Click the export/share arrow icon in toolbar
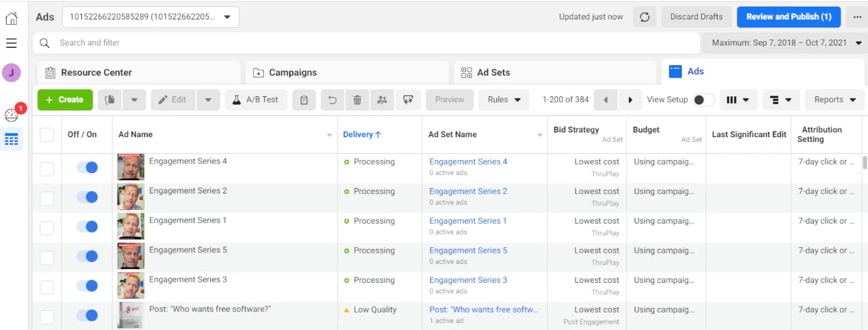The height and width of the screenshot is (330, 868). tap(408, 100)
